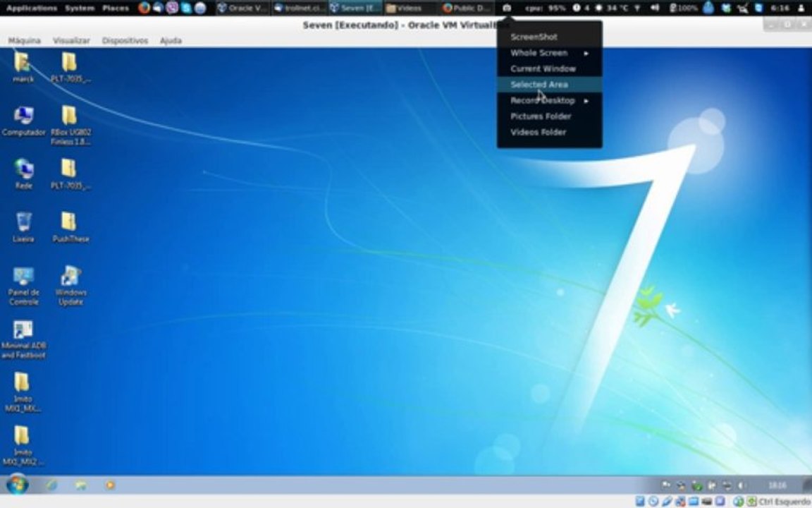This screenshot has width=812, height=508.
Task: Switch to the Oracle V... taskbar window
Action: (242, 8)
